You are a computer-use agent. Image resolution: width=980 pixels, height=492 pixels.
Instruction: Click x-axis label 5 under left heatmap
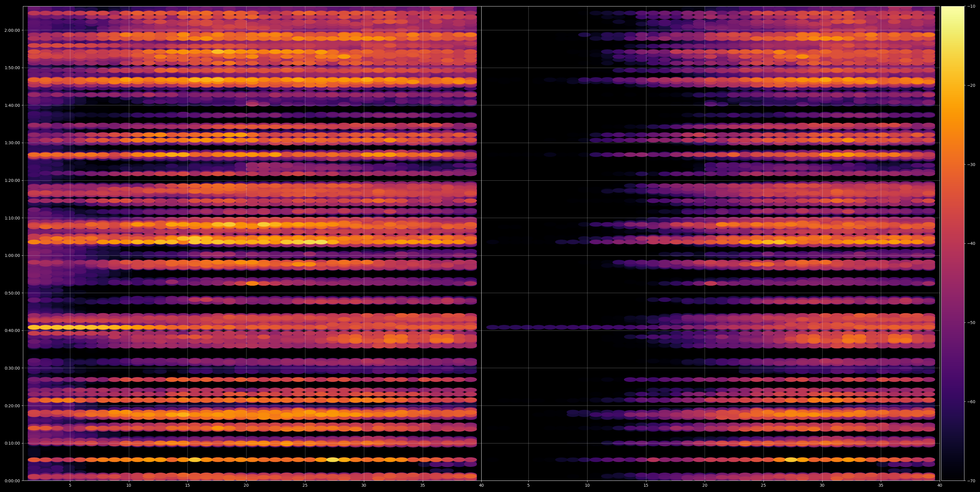pos(70,486)
